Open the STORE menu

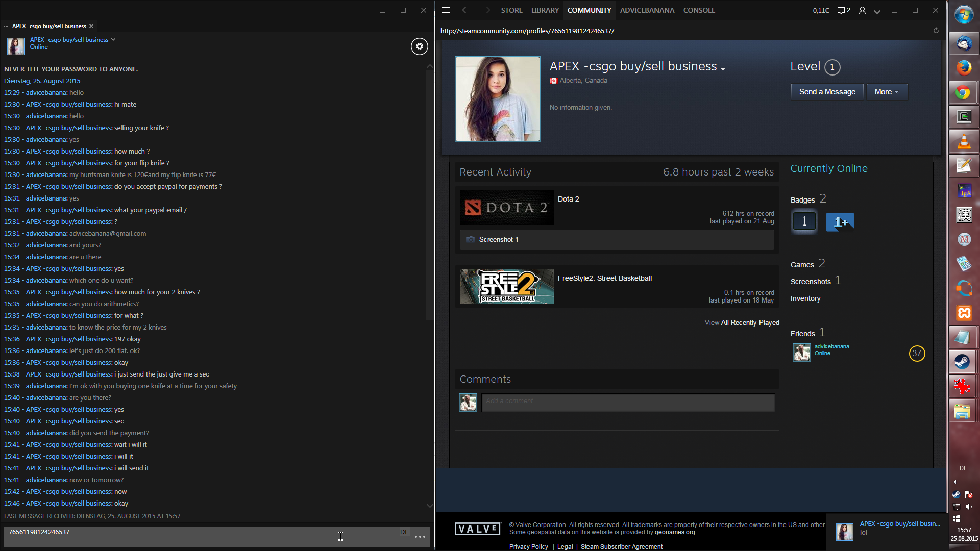(x=511, y=10)
